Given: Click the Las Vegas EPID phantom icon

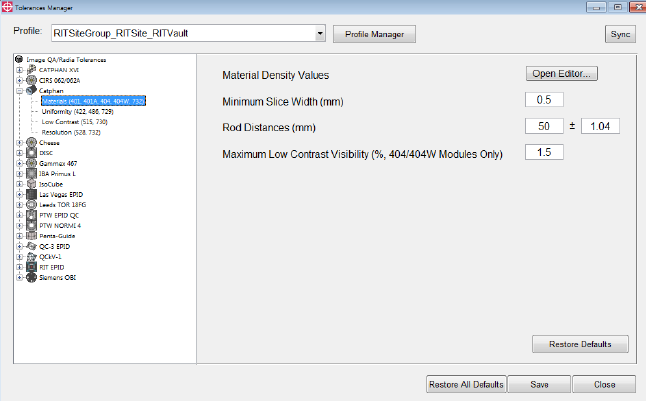Looking at the screenshot, I should tap(31, 194).
